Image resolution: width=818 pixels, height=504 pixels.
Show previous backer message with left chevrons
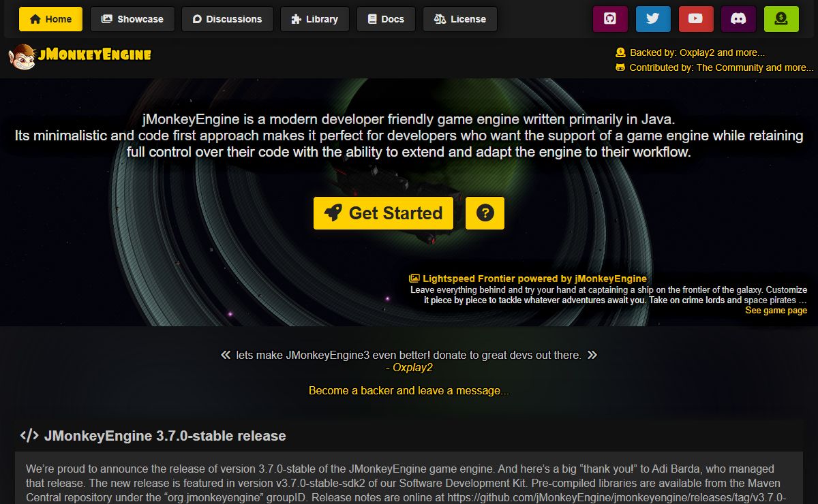[x=226, y=355]
